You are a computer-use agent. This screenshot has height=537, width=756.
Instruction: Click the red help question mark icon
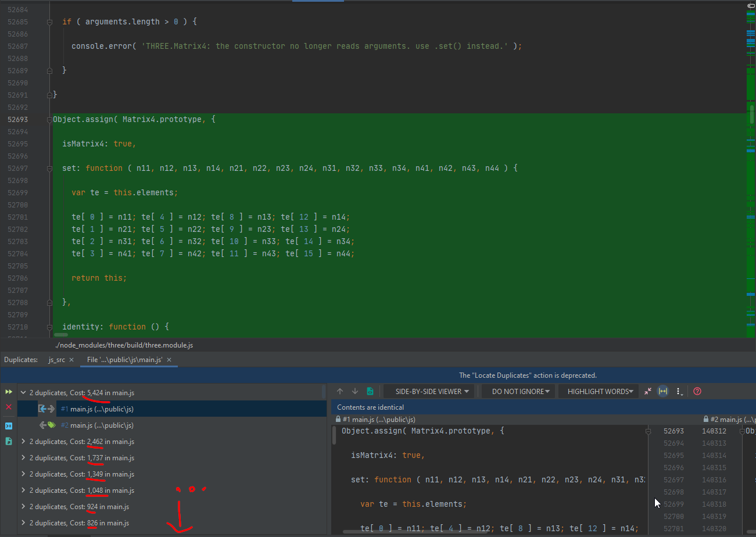[697, 392]
